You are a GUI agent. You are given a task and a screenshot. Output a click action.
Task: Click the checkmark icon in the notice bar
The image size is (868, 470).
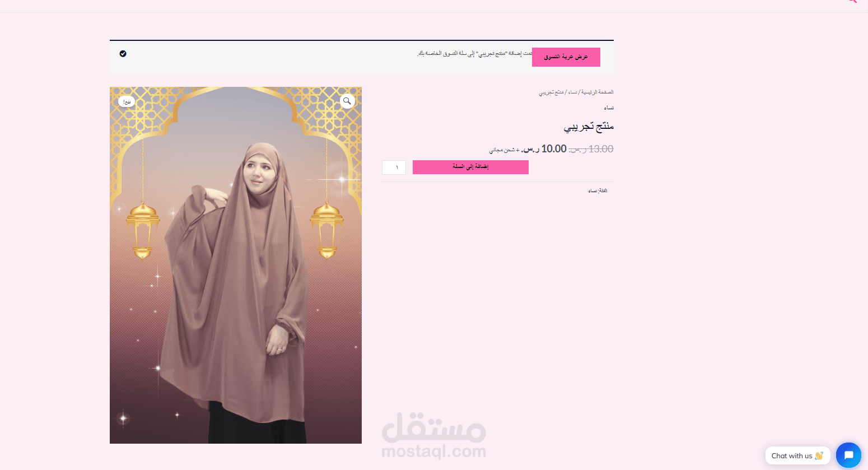(123, 54)
